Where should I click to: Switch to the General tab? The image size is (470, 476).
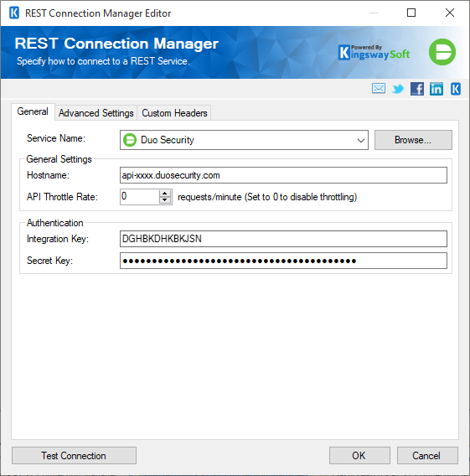[x=33, y=111]
